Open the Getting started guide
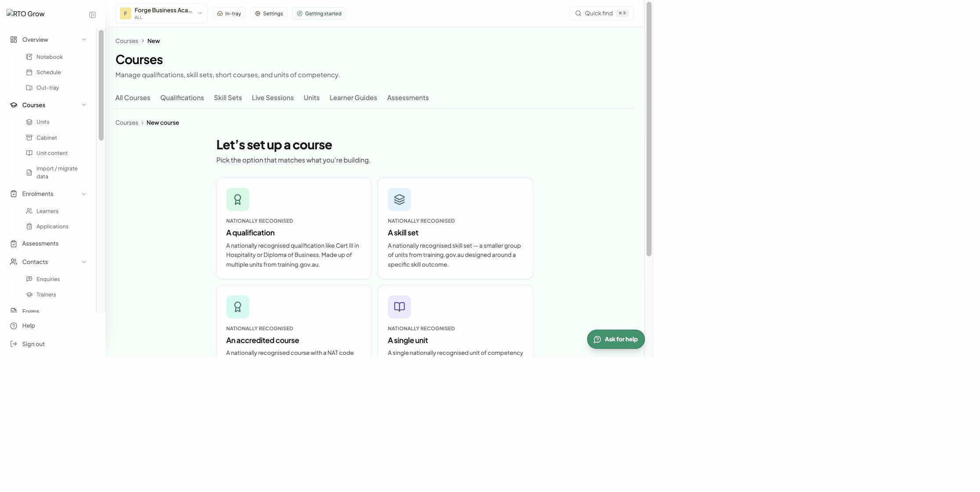Screen dimensions: 980x492 [319, 14]
